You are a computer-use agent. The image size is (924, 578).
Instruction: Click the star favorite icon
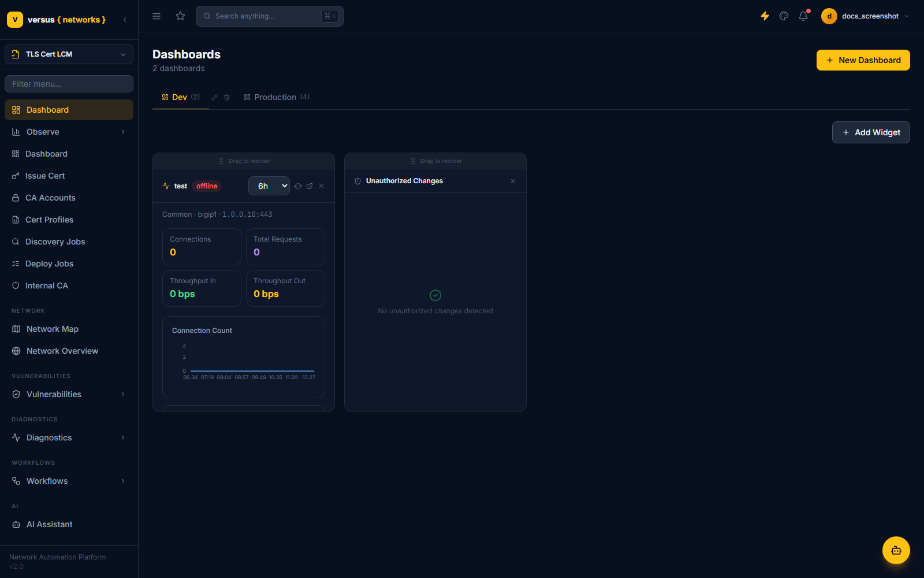pos(181,16)
